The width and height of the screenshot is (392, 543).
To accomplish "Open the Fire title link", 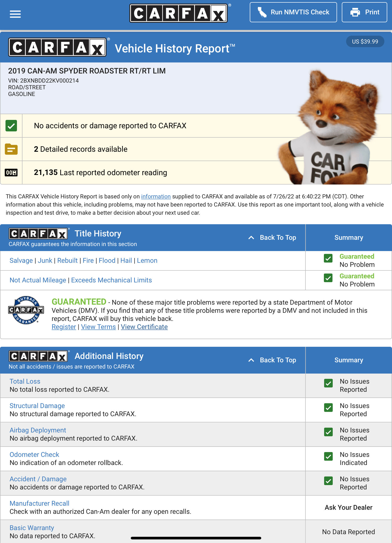I will 88,260.
